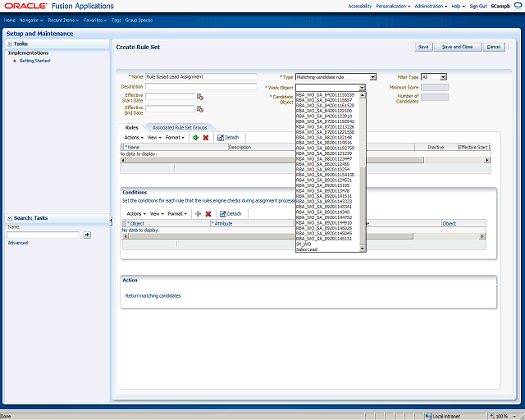This screenshot has width=525, height=420.
Task: Open Group Spaces
Action: tap(139, 20)
